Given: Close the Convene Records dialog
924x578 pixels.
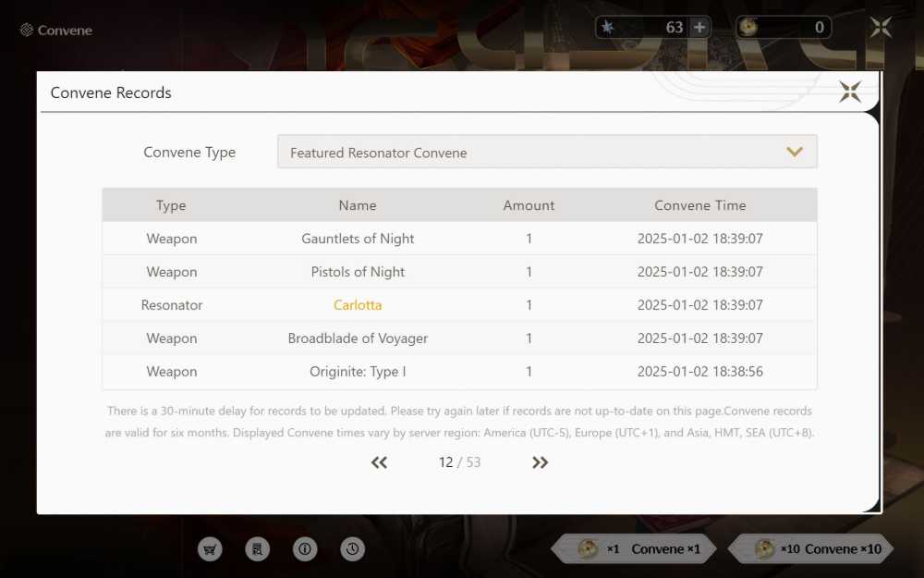Looking at the screenshot, I should 850,92.
